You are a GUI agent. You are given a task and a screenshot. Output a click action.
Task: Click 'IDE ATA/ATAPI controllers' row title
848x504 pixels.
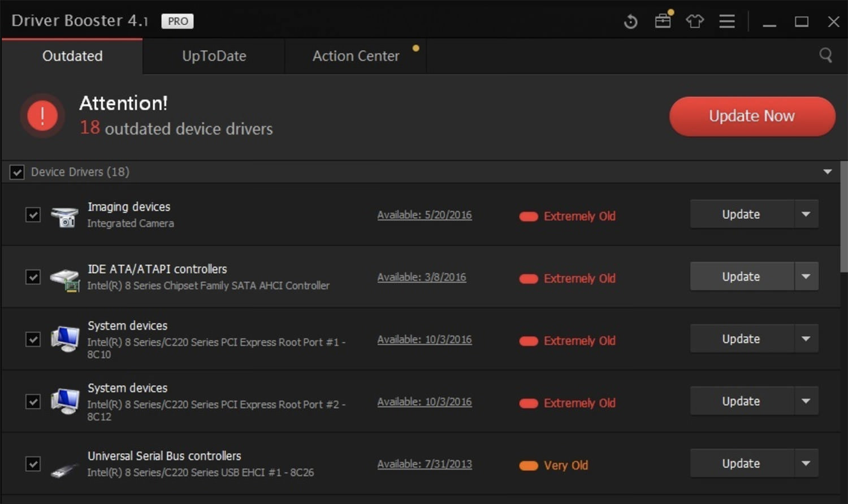(157, 269)
